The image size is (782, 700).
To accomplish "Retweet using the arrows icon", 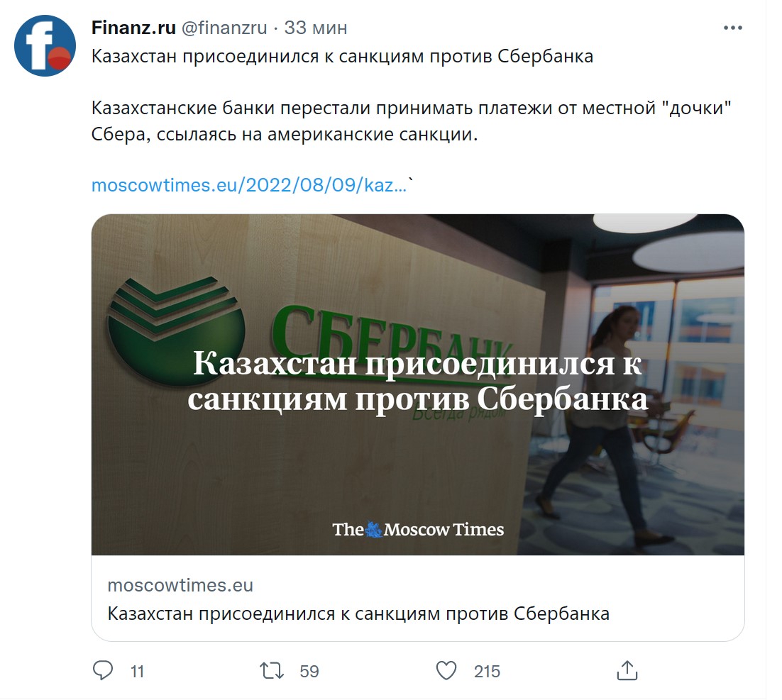I will [x=272, y=671].
